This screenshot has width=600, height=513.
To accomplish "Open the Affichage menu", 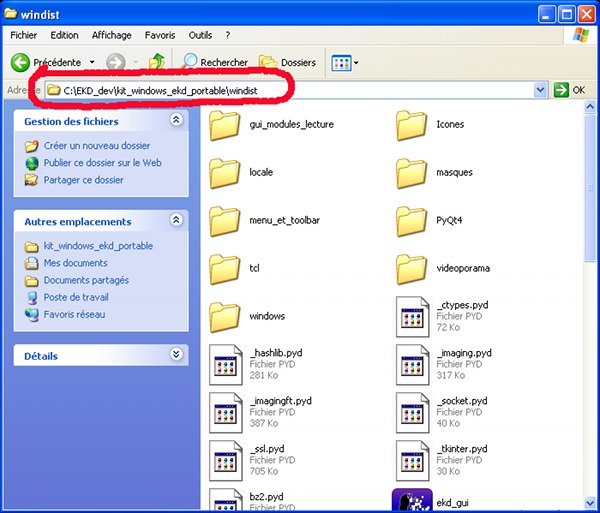I will pos(111,35).
